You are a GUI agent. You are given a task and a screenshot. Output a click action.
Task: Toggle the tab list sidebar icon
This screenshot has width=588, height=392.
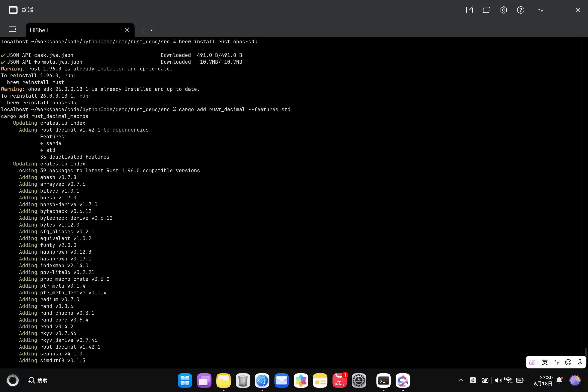[x=13, y=30]
